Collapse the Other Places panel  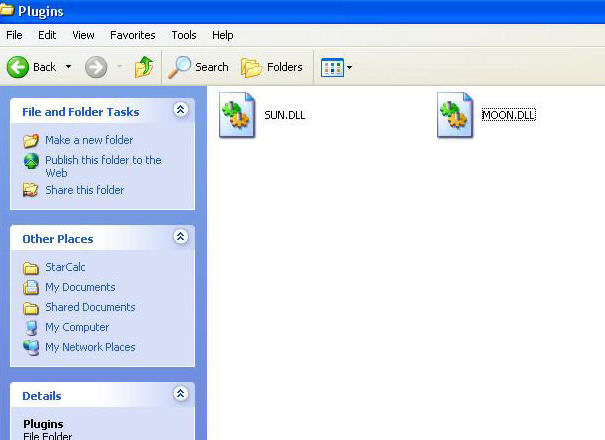[x=180, y=237]
